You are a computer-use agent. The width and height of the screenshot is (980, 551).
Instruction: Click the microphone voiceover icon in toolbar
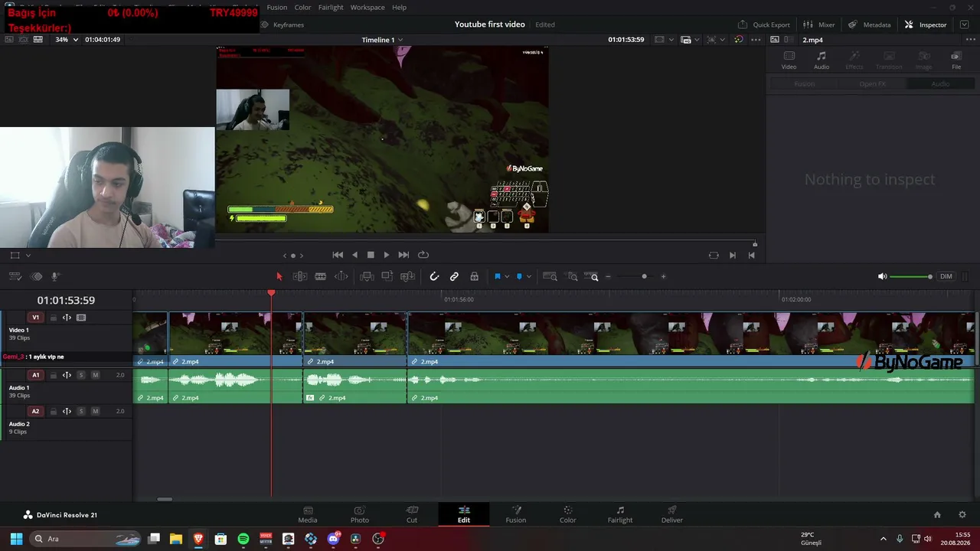[55, 276]
